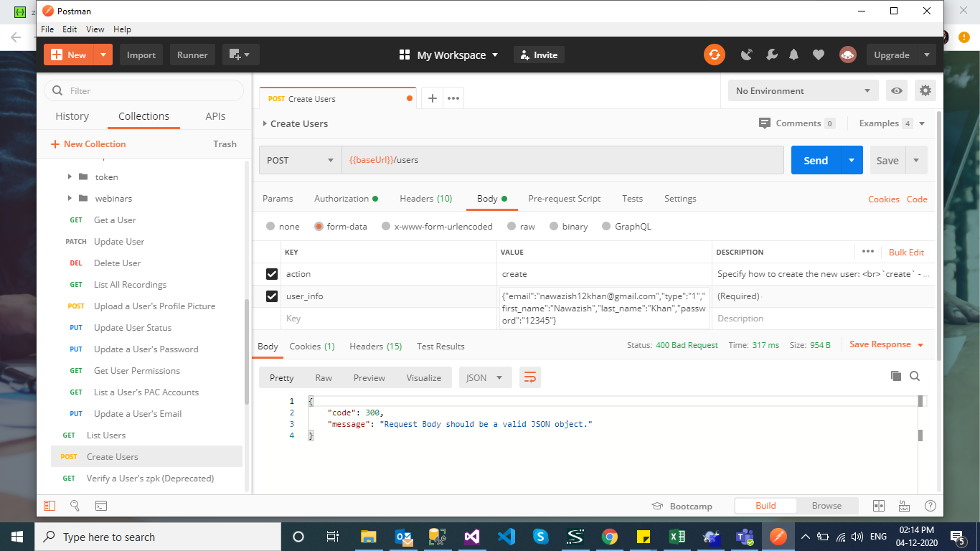Open the Examples dropdown
Viewport: 980px width, 551px height.
tap(892, 123)
